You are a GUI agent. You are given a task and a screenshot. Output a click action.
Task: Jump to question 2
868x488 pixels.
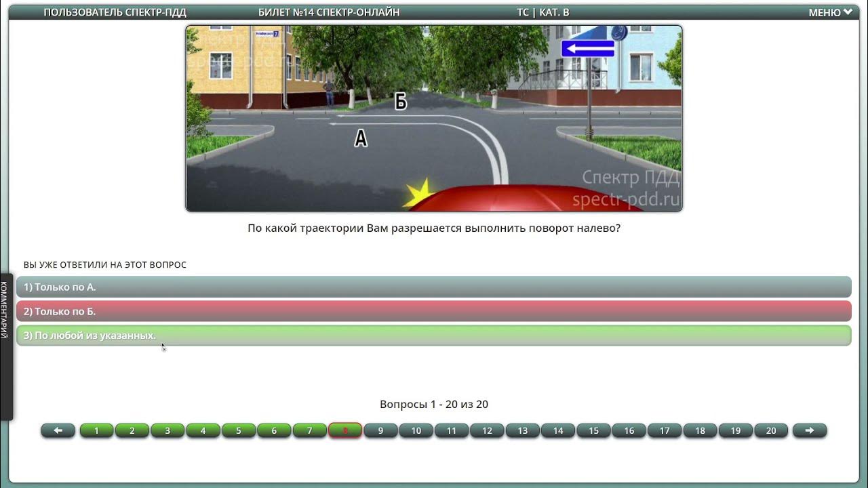[x=132, y=430]
